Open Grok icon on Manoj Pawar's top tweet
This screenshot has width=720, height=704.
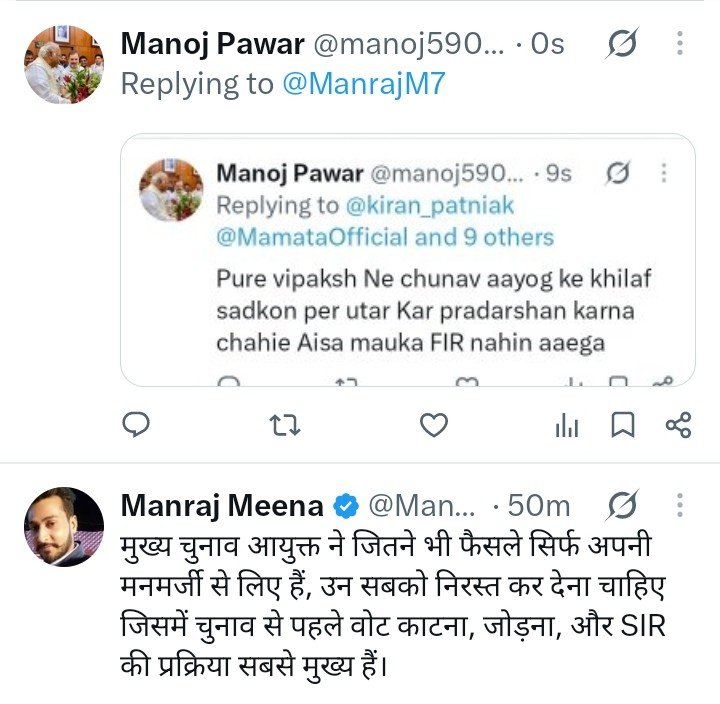click(622, 43)
